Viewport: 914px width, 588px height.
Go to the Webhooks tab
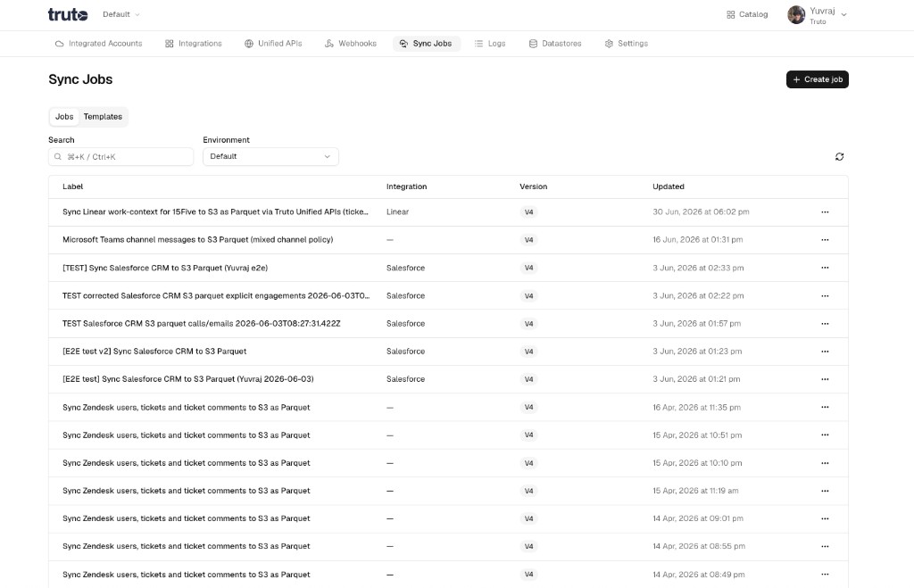[351, 44]
